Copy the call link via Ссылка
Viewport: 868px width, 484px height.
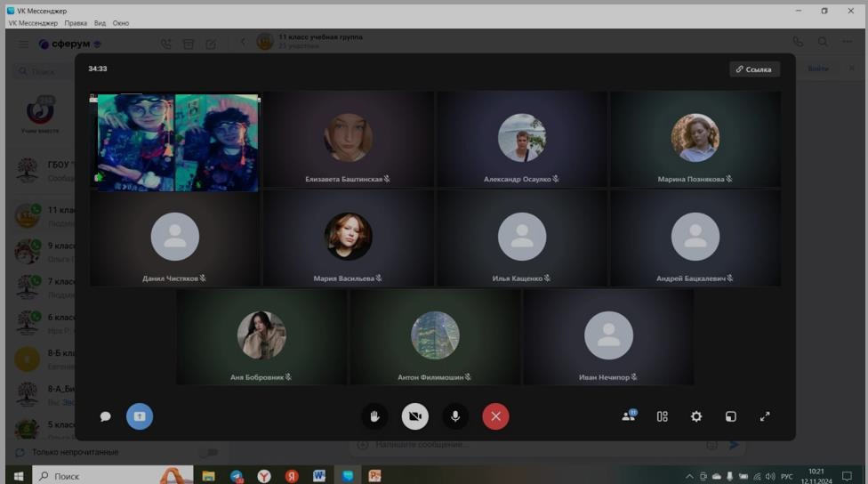pos(754,69)
